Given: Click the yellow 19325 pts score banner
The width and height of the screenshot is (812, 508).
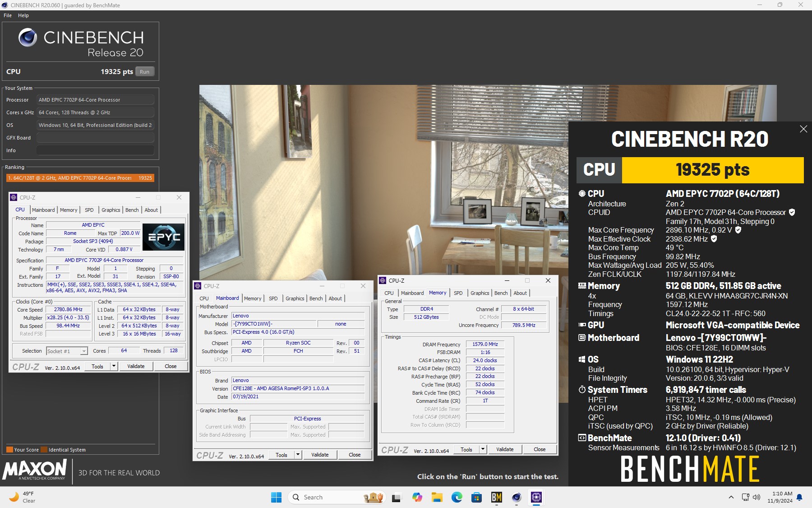Looking at the screenshot, I should click(712, 170).
